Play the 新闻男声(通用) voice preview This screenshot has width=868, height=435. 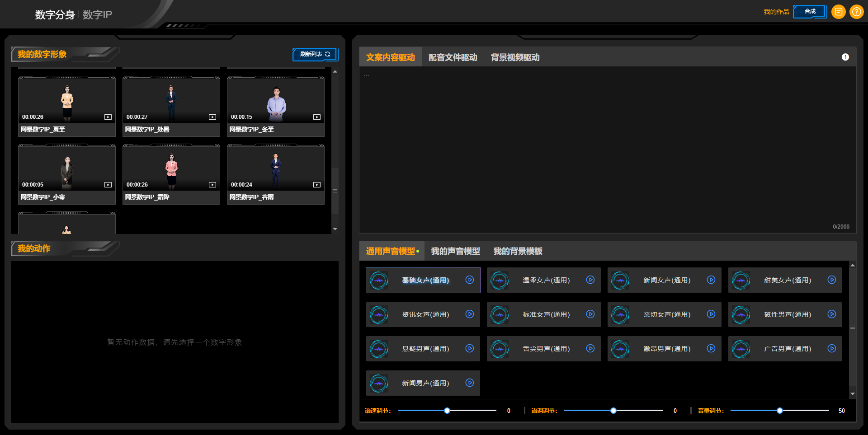point(470,383)
